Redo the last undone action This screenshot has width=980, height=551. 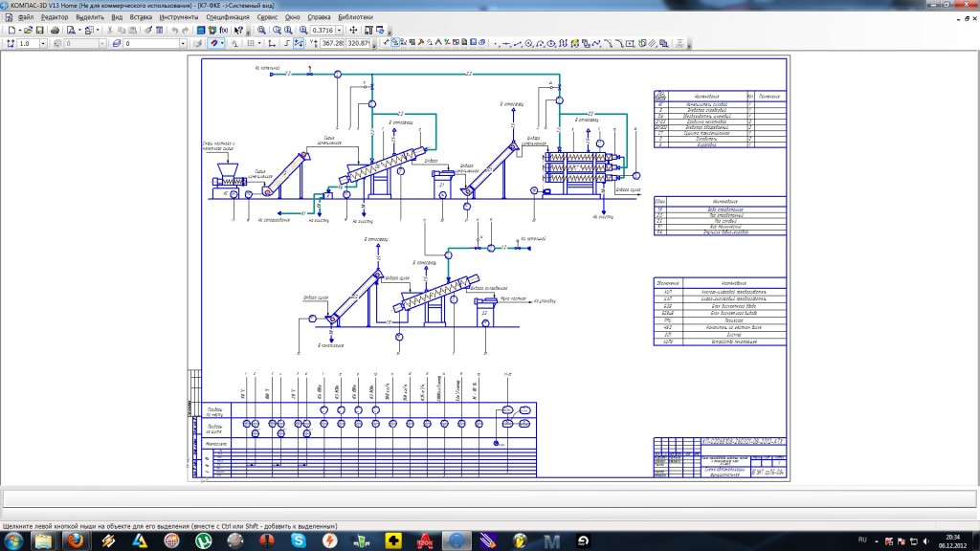click(186, 30)
